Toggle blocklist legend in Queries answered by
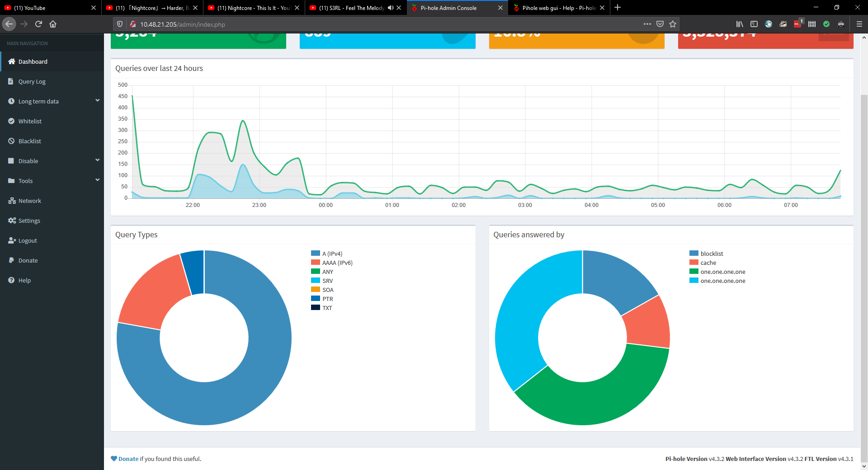Screen dimensions: 868x470 (x=706, y=254)
